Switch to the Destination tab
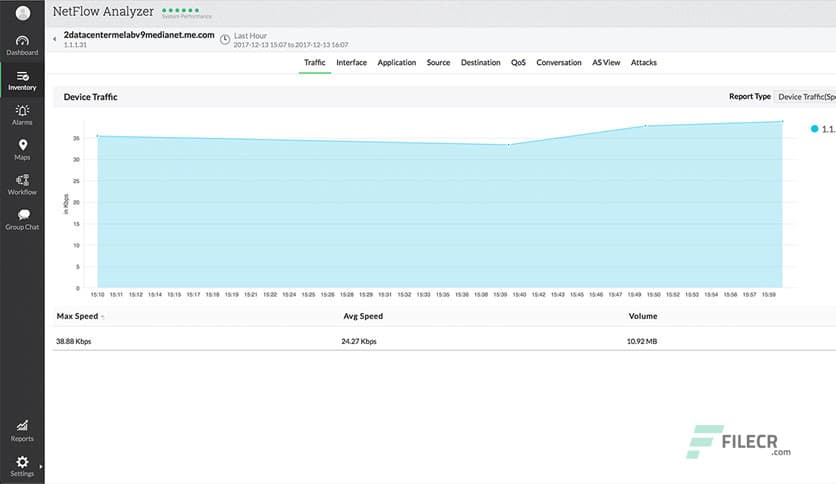This screenshot has width=836, height=484. [x=480, y=62]
